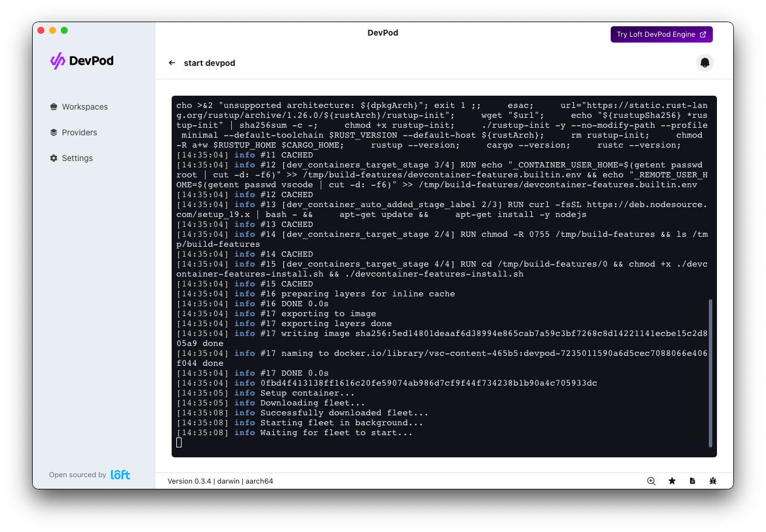The image size is (766, 532).
Task: Select the Workspaces cube icon
Action: pyautogui.click(x=53, y=107)
